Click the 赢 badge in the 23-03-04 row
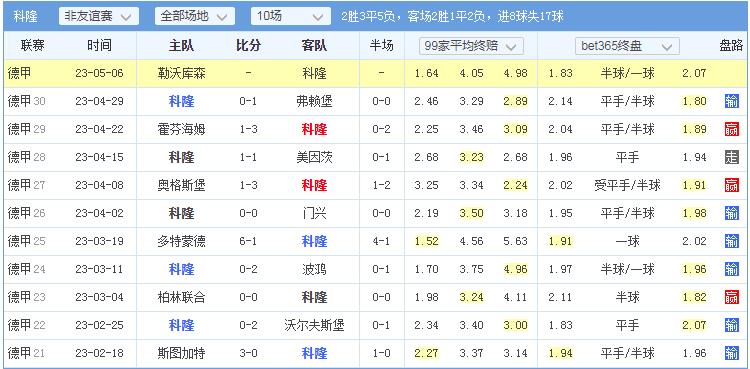Image resolution: width=750 pixels, height=369 pixels. 731,297
